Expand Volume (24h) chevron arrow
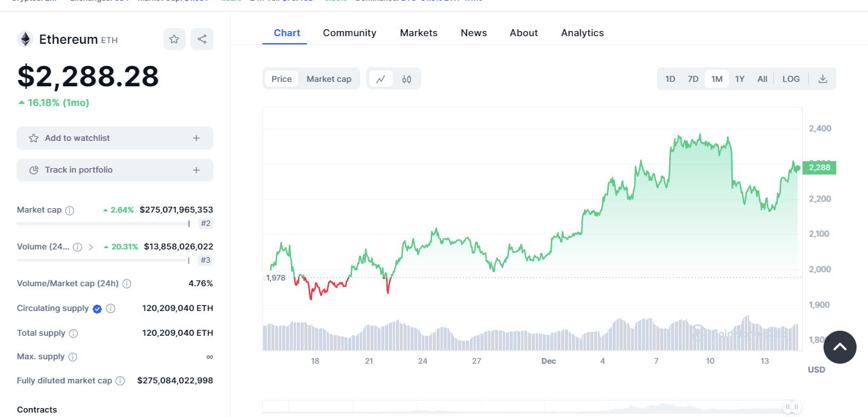This screenshot has height=417, width=868. point(91,247)
